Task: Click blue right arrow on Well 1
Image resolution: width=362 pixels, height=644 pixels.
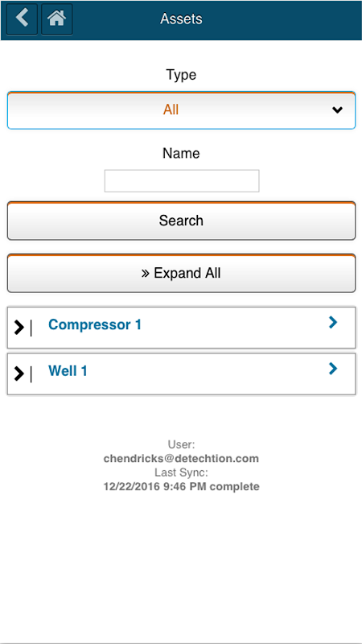Action: tap(333, 369)
